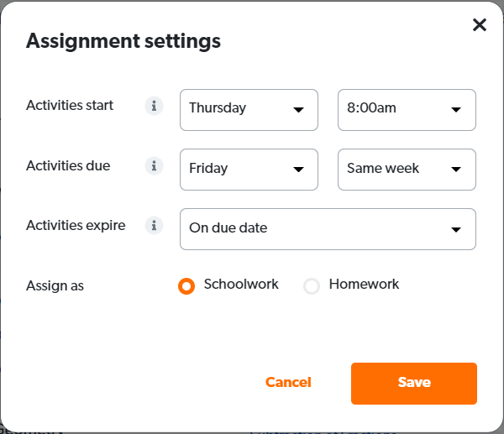Click the arrow in Same week dropdown
The height and width of the screenshot is (434, 504).
[x=456, y=170]
